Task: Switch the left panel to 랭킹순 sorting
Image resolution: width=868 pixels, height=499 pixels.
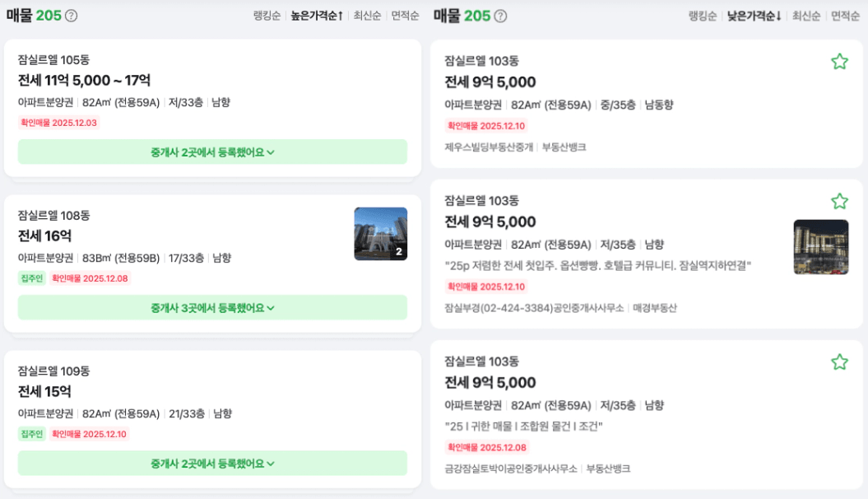Action: 267,16
